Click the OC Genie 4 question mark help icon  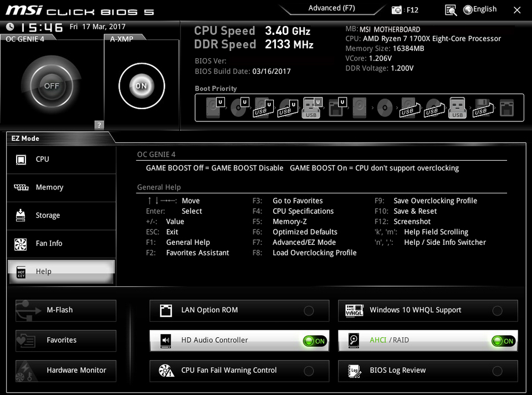pos(99,125)
